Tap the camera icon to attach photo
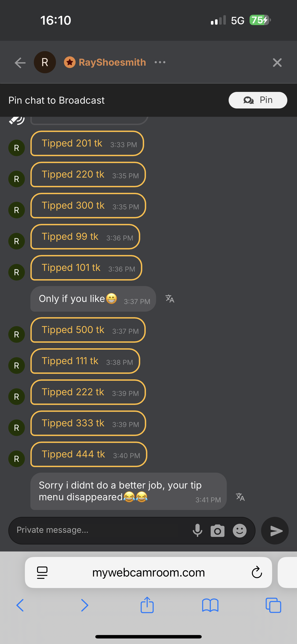This screenshot has height=644, width=297. click(218, 531)
